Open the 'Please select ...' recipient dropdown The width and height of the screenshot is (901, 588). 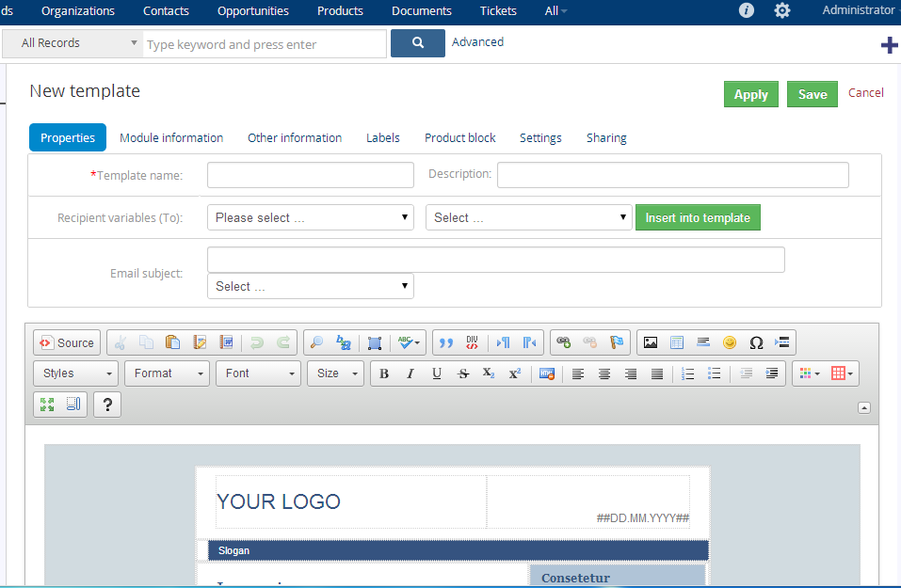pos(311,217)
